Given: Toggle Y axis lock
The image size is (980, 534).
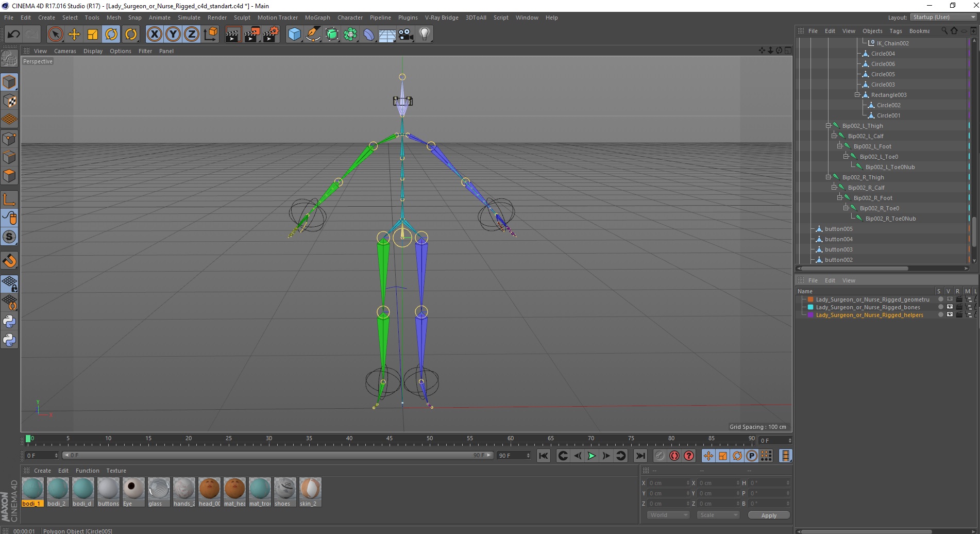Looking at the screenshot, I should tap(173, 35).
